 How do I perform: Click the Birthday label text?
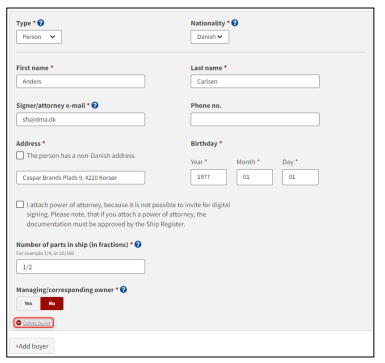tap(204, 143)
